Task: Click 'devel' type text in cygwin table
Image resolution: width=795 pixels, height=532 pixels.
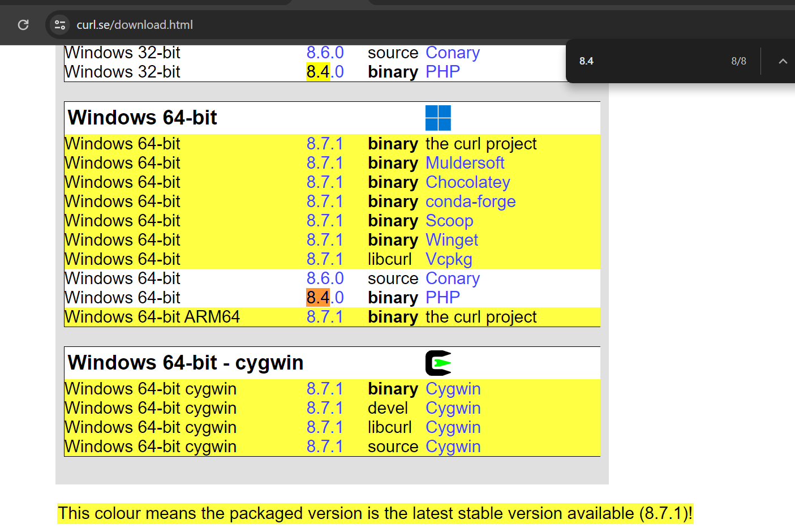Action: [x=388, y=408]
